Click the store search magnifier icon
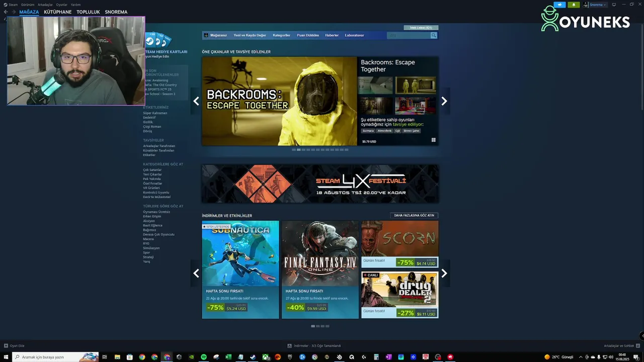Image resolution: width=644 pixels, height=362 pixels. point(434,35)
